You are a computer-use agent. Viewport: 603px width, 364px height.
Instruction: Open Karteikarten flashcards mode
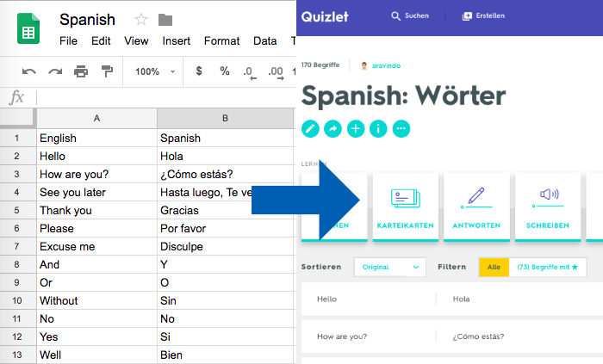[x=406, y=207]
